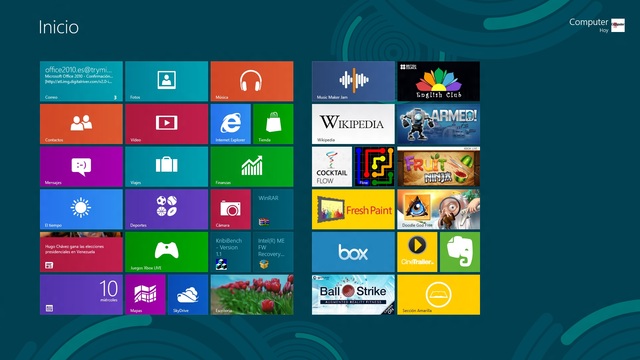
Task: Open the Mapas tile
Action: [x=145, y=295]
